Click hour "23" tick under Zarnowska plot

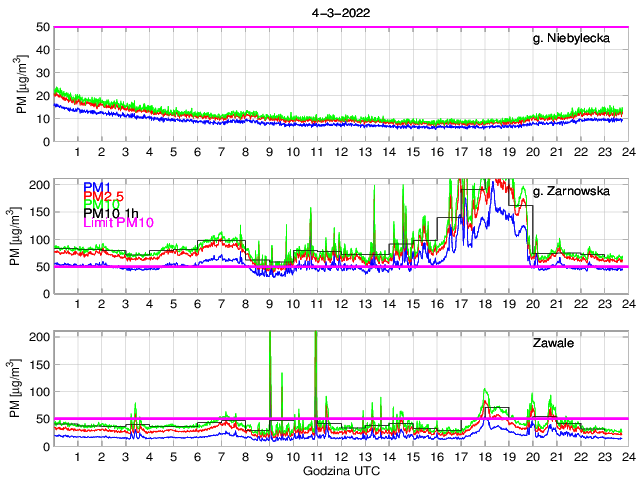click(605, 304)
